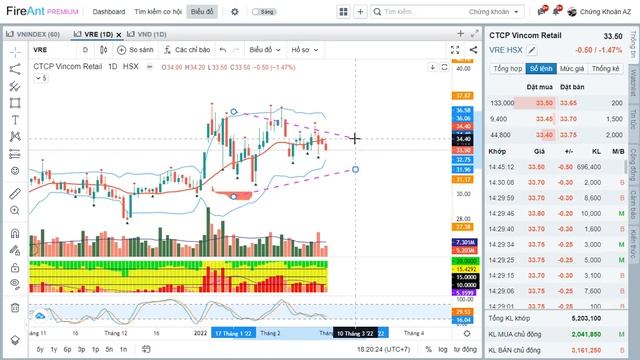This screenshot has width=640, height=360.
Task: Open the D timeframe interval selector
Action: (x=85, y=50)
